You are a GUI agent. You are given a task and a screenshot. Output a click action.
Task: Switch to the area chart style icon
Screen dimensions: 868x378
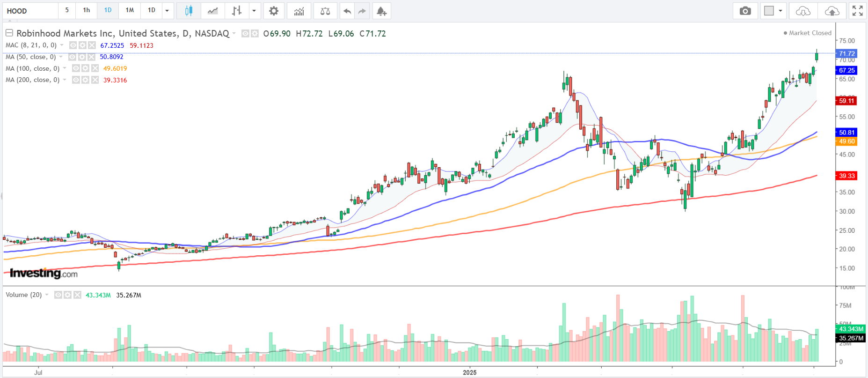point(213,11)
